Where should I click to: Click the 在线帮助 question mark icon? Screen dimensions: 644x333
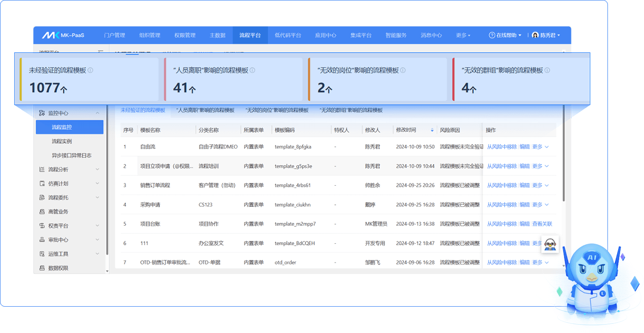492,35
